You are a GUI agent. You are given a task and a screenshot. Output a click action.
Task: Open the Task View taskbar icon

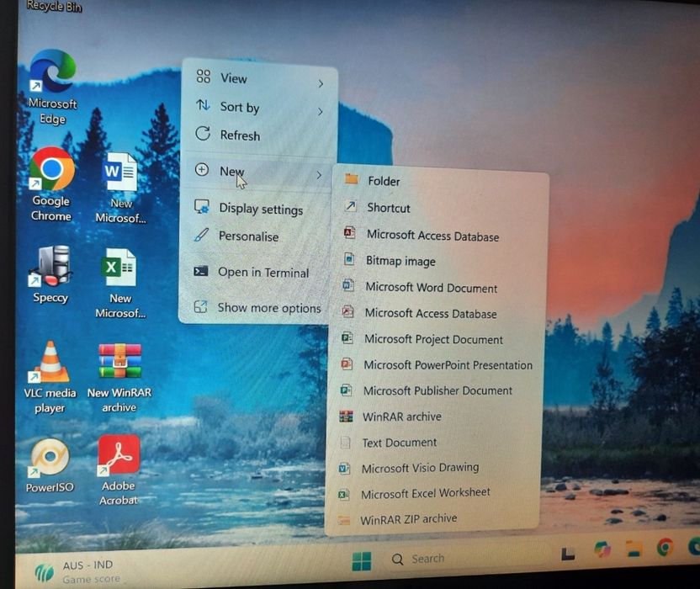[568, 554]
